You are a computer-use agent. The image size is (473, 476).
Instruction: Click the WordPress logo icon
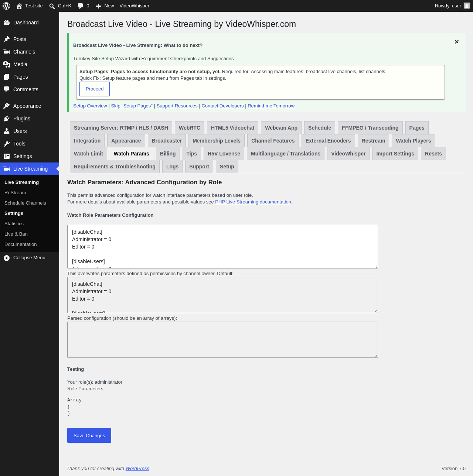pos(6,6)
